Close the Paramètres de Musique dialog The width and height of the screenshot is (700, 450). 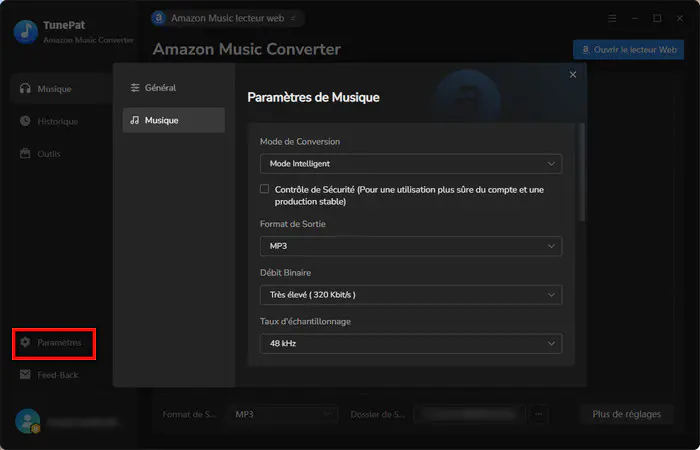(573, 75)
